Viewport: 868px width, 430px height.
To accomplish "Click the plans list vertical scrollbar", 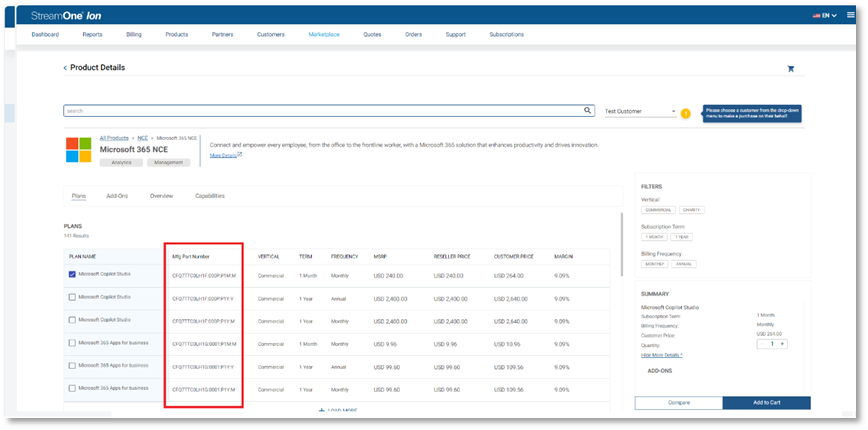I will (x=622, y=244).
